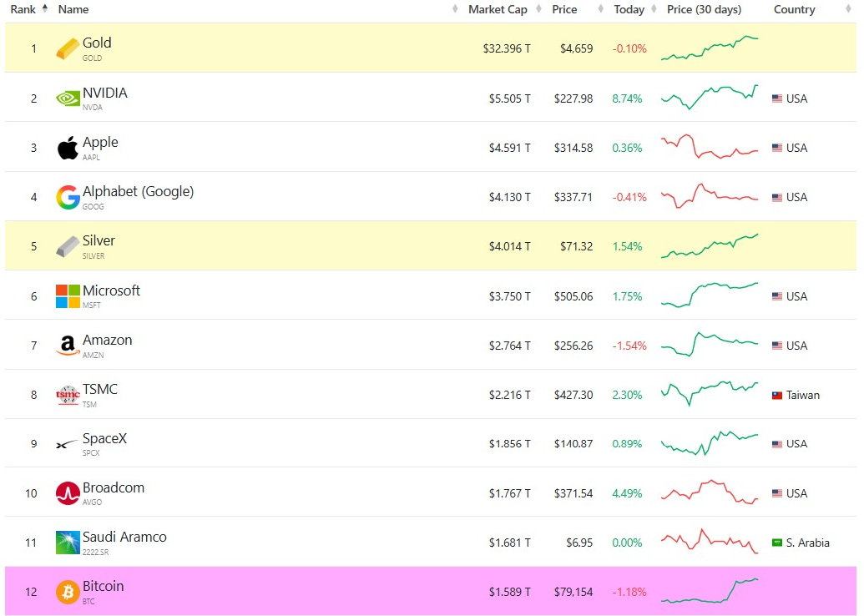Click the Saudi Aramco logo
The width and height of the screenshot is (864, 616).
(68, 543)
